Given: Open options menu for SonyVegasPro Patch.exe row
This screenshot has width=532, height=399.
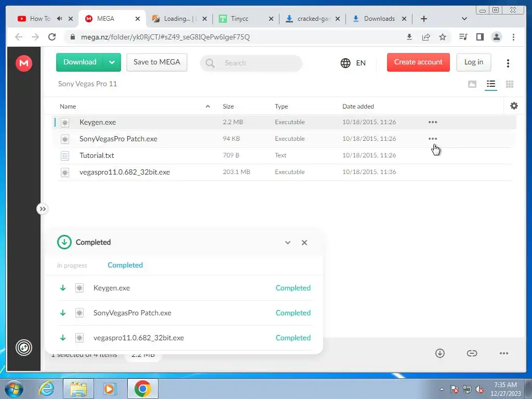Looking at the screenshot, I should 433,139.
